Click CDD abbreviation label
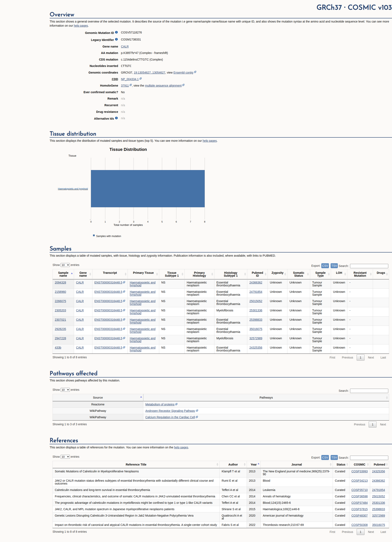 (x=115, y=79)
